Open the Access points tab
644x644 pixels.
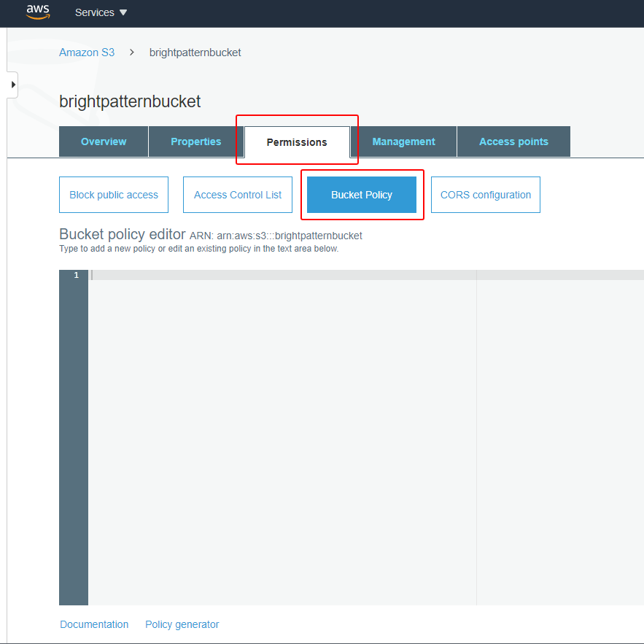(x=513, y=141)
